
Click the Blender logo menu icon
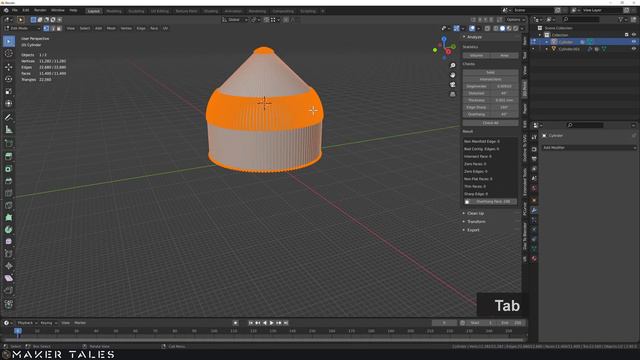click(6, 10)
